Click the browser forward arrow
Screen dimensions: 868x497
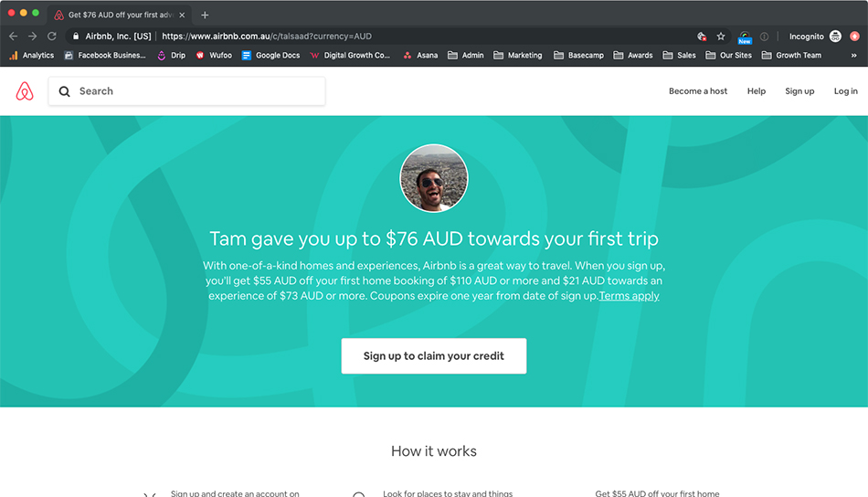tap(33, 36)
